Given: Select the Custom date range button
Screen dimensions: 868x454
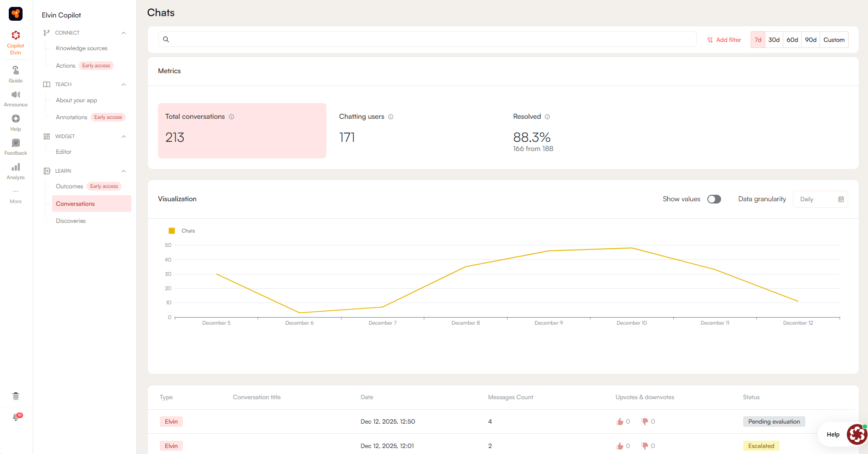Looking at the screenshot, I should [833, 40].
